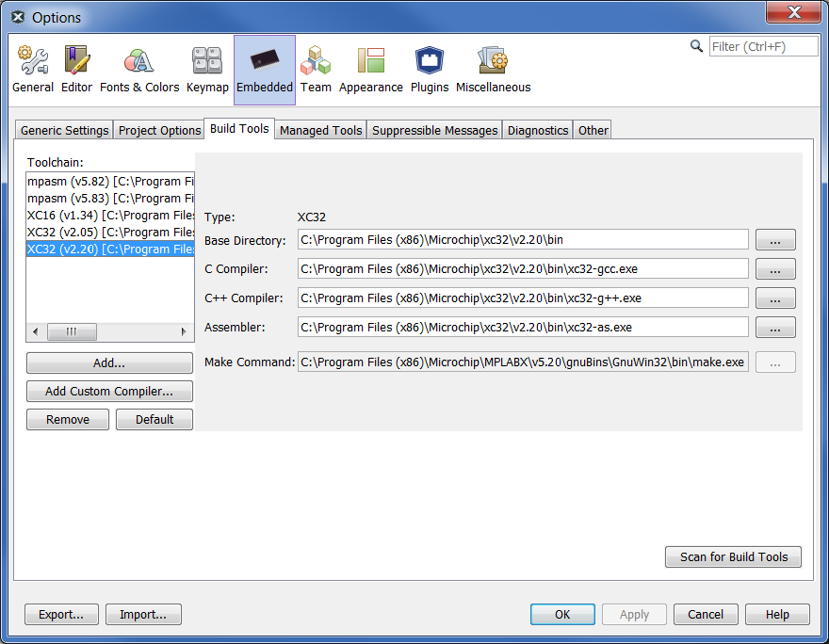829x644 pixels.
Task: Select mpasm (v5.82) toolchain
Action: click(x=110, y=181)
